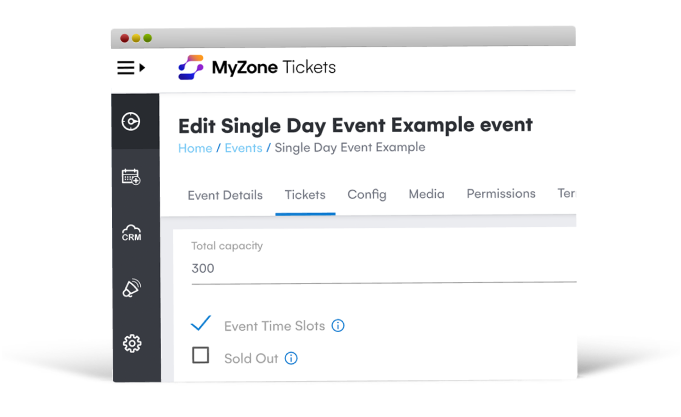Show info icon beside Sold Out
The image size is (681, 417).
(291, 358)
